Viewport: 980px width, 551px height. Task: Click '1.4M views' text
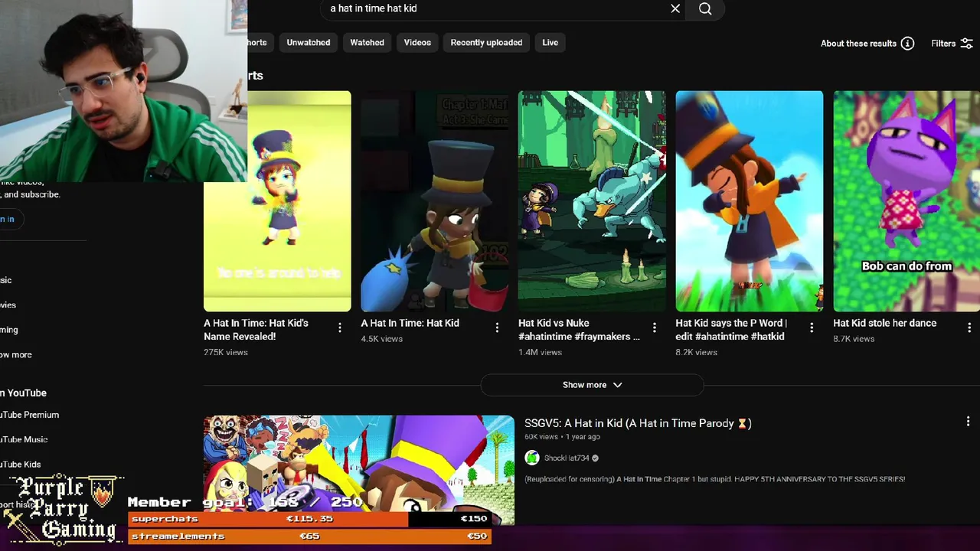(540, 353)
